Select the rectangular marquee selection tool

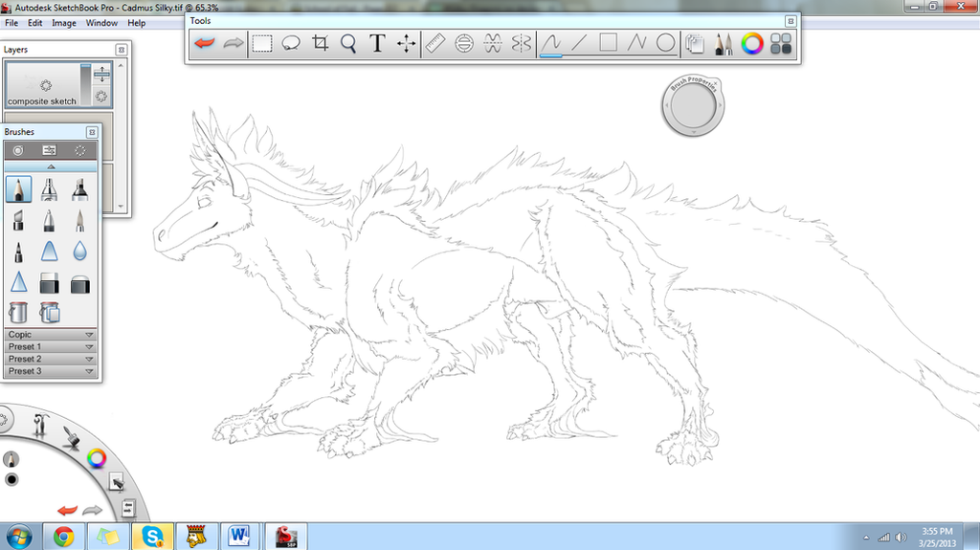262,44
